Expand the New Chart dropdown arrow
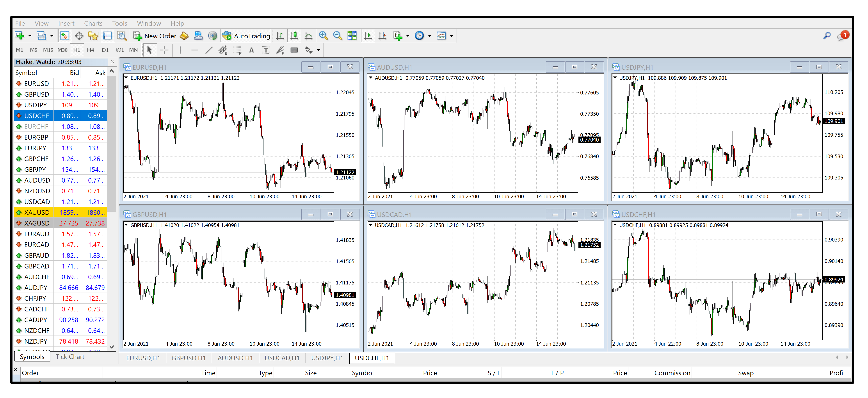Viewport: 868px width, 398px height. pyautogui.click(x=30, y=36)
